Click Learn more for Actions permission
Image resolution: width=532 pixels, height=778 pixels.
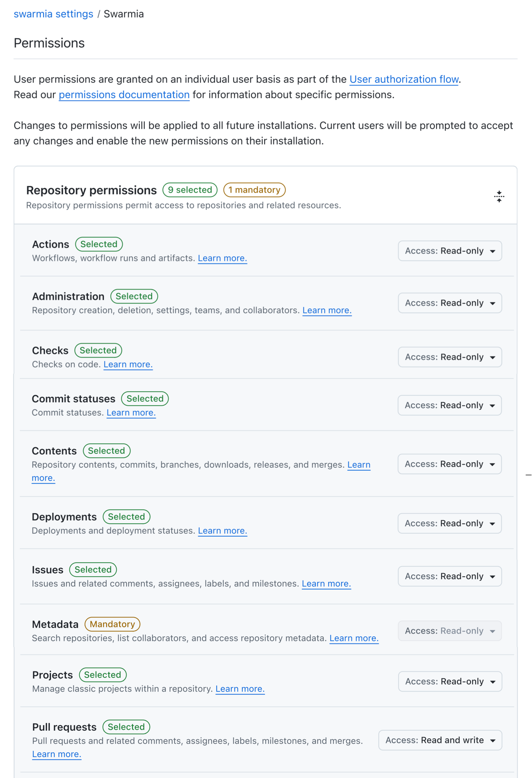point(223,258)
